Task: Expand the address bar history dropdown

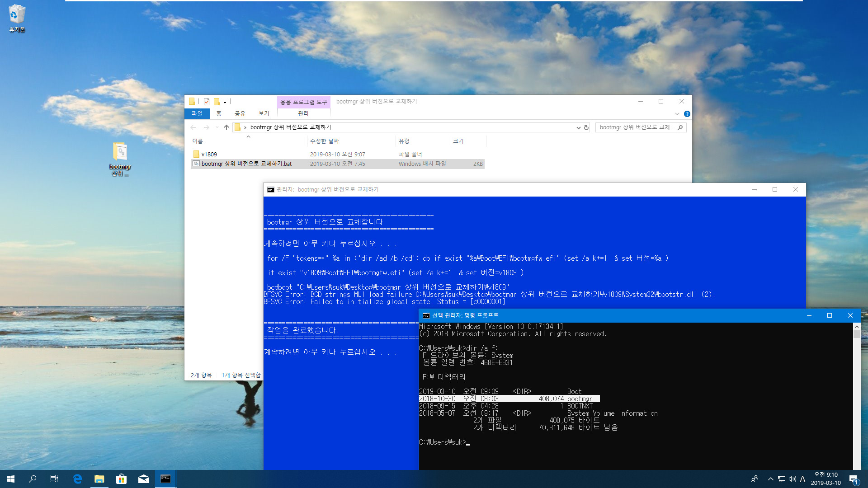Action: click(x=578, y=128)
